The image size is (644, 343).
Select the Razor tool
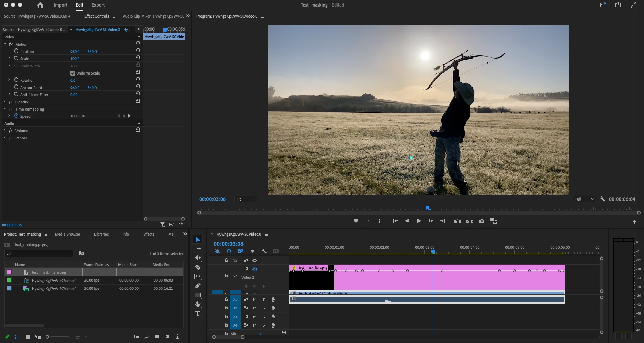[x=198, y=267]
